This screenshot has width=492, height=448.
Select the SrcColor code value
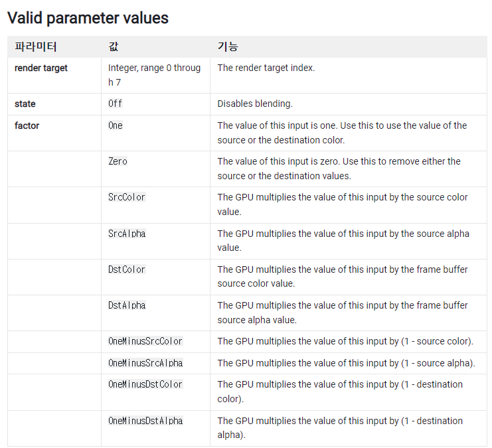[x=127, y=197]
